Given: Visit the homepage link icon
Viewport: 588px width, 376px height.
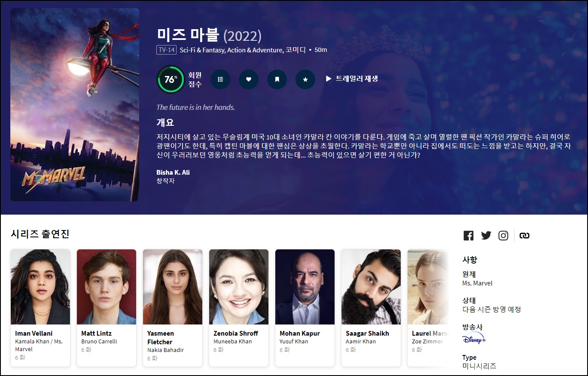Looking at the screenshot, I should click(x=524, y=236).
